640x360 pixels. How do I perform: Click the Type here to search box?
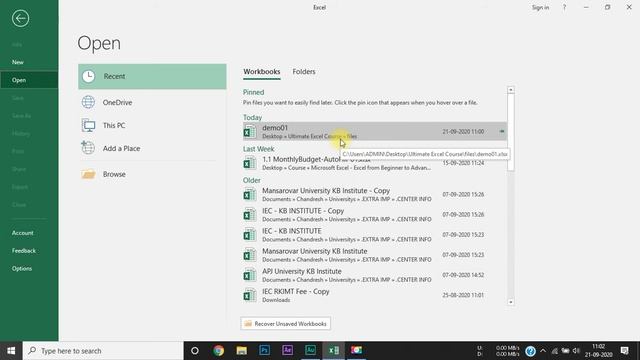click(x=103, y=351)
